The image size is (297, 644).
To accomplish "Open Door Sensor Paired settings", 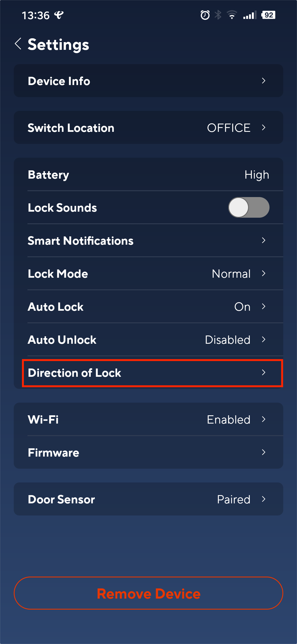I will point(148,499).
